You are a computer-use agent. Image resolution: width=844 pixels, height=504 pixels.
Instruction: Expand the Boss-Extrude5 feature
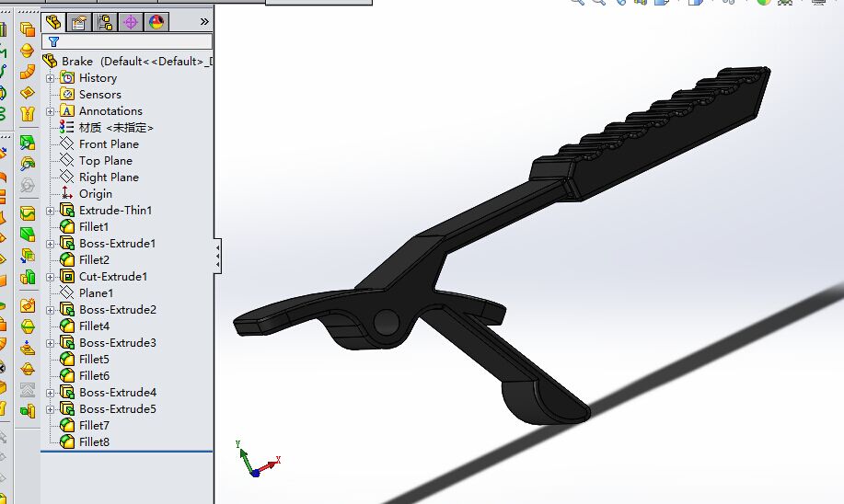(50, 410)
